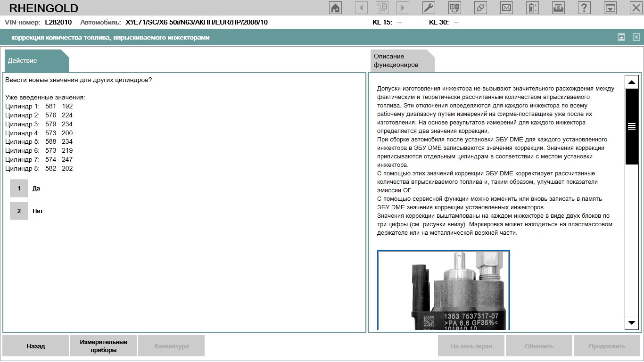Click the injector photo in the description
Viewport: 644px width, 362px height.
pos(444,290)
